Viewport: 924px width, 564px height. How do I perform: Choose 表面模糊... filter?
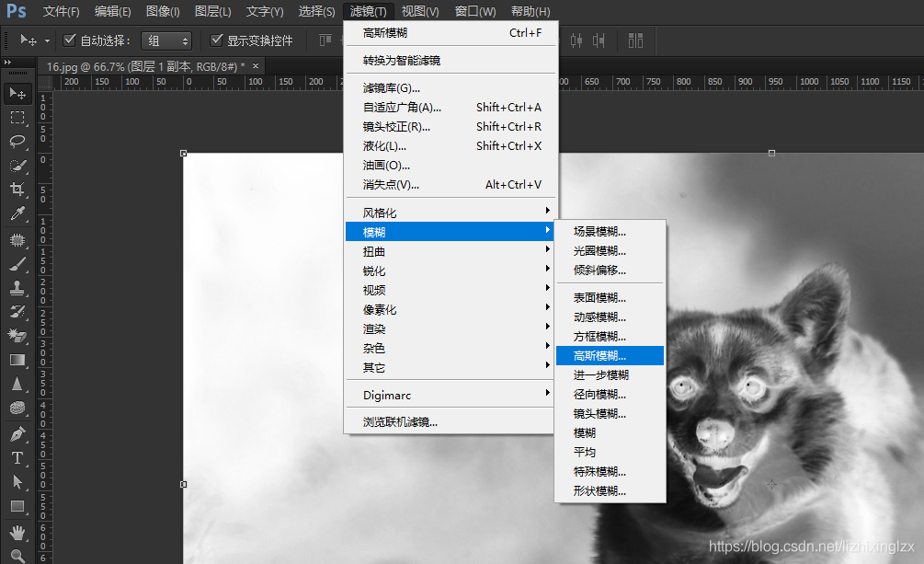[610, 297]
